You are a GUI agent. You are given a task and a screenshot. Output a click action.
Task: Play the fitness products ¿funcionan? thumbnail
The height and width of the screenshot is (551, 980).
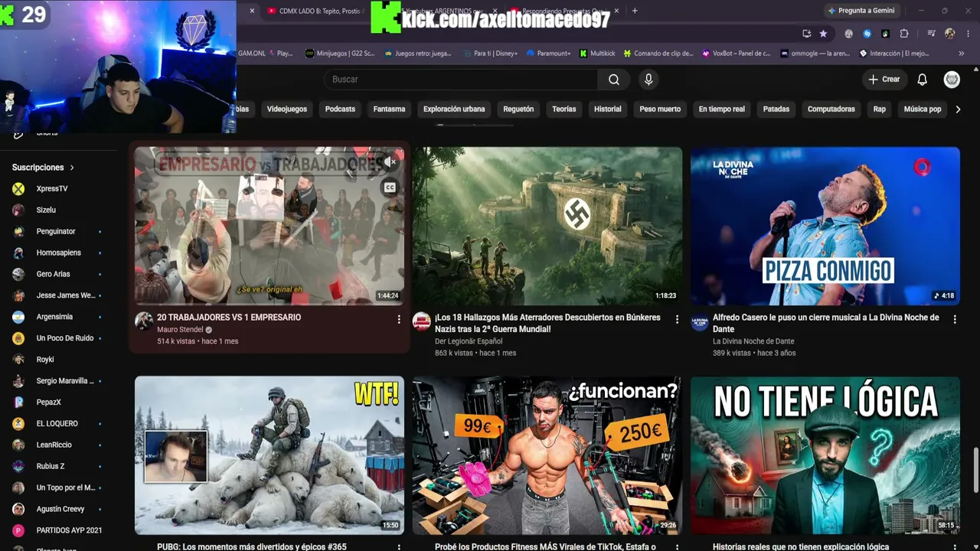pos(547,455)
